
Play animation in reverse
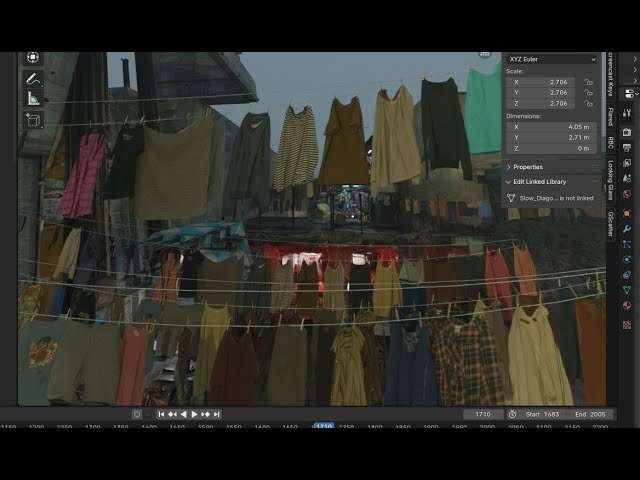click(184, 414)
